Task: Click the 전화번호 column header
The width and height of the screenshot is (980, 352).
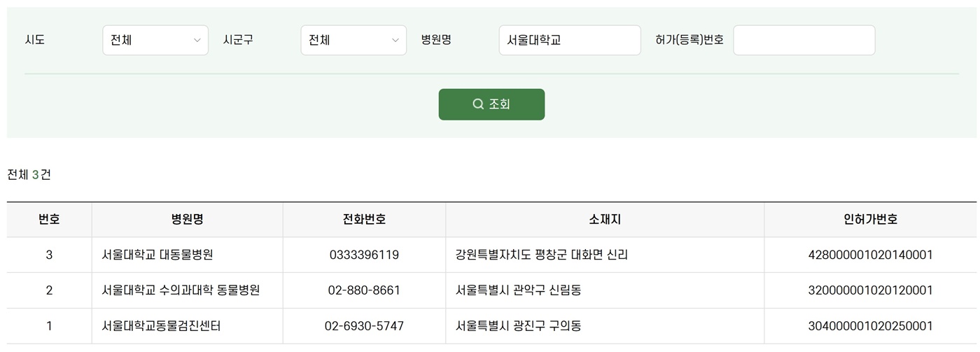Action: pos(364,219)
